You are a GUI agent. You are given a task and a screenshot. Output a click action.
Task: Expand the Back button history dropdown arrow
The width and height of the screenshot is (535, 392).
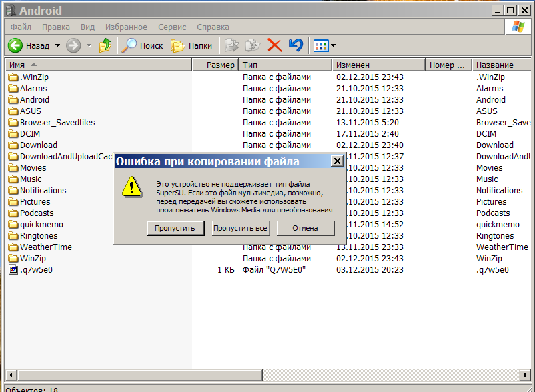57,45
